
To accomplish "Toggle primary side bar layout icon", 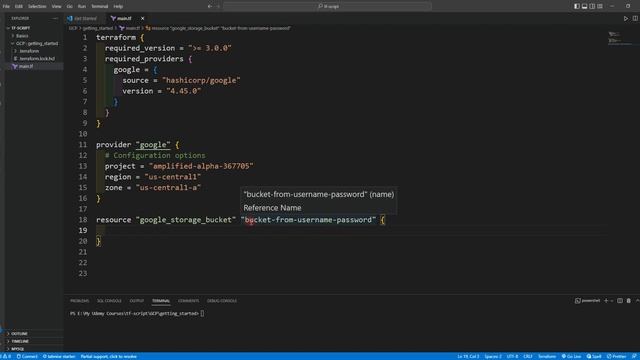I will pyautogui.click(x=577, y=6).
